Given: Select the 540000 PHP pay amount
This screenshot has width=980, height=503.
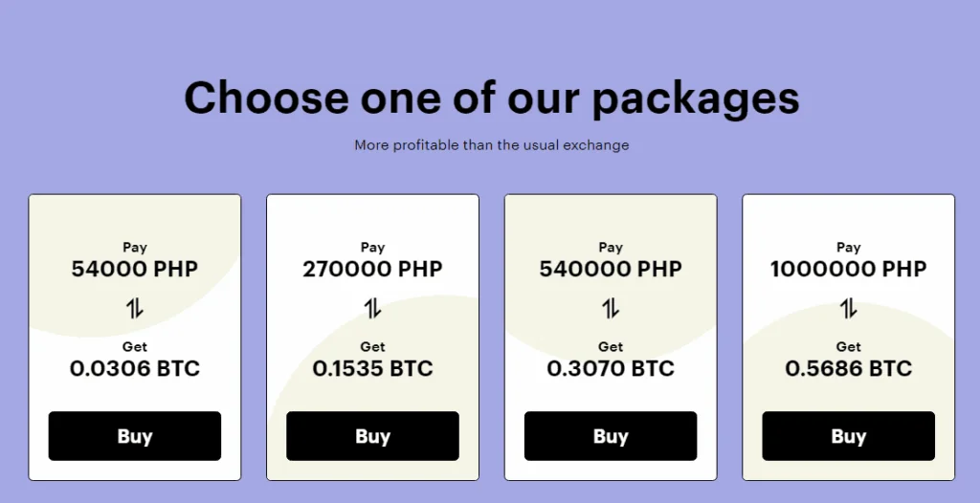Looking at the screenshot, I should (x=611, y=269).
